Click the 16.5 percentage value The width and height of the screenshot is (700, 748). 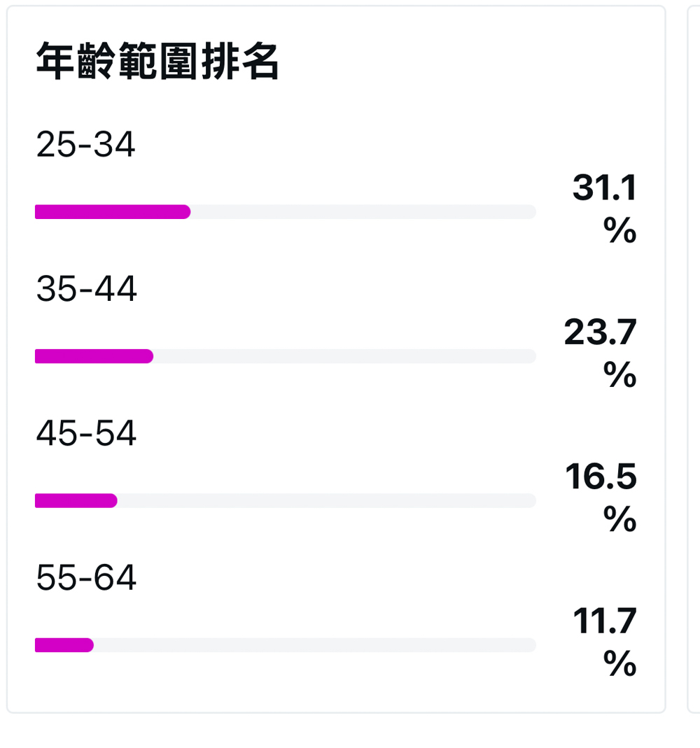pyautogui.click(x=601, y=477)
